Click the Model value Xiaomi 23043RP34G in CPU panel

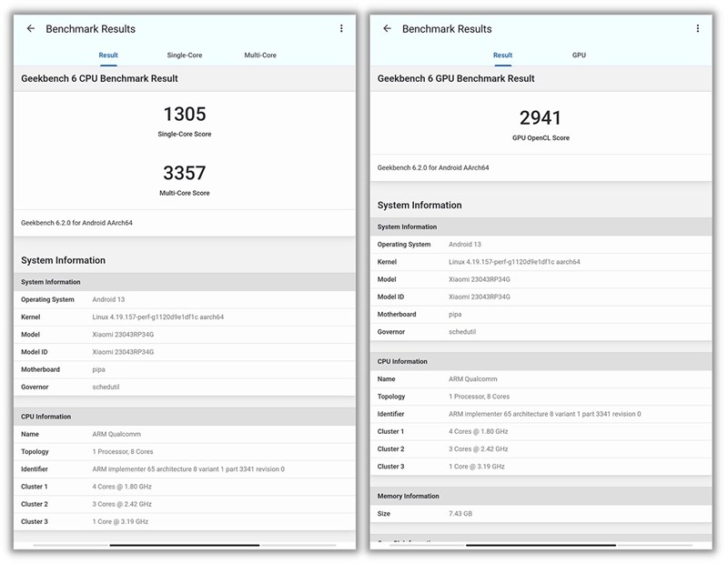tap(123, 335)
